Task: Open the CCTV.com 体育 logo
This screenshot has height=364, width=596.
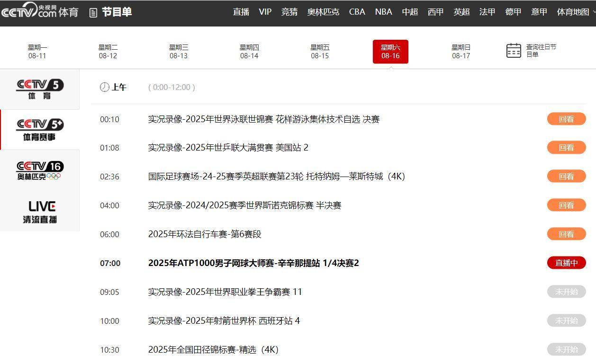Action: point(40,10)
